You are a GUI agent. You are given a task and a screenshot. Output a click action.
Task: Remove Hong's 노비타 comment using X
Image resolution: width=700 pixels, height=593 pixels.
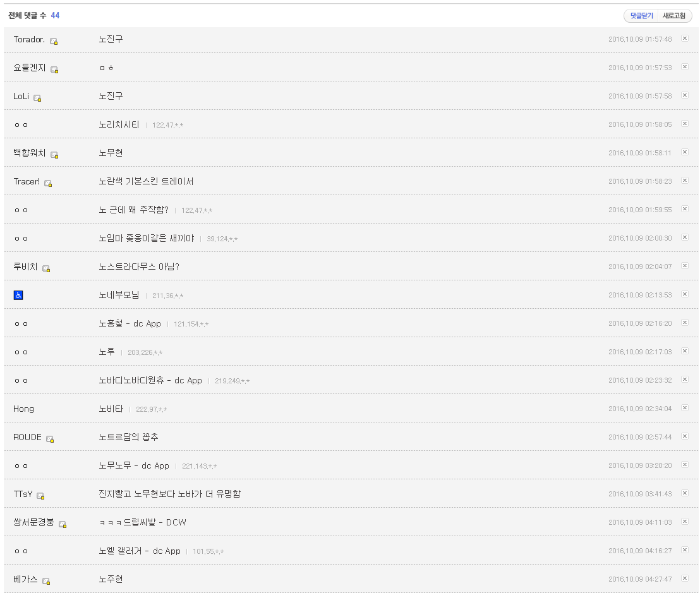pyautogui.click(x=684, y=408)
